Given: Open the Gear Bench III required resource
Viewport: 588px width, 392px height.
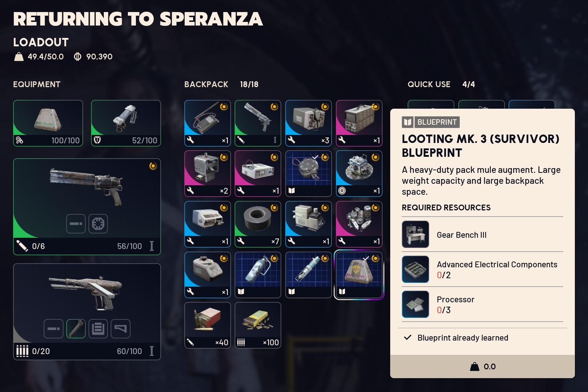Looking at the screenshot, I should 482,234.
